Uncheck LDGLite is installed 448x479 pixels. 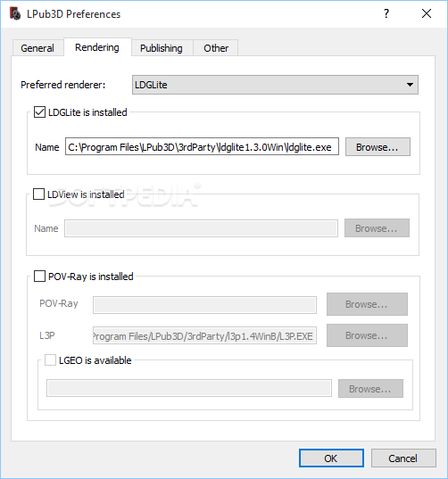coord(39,112)
